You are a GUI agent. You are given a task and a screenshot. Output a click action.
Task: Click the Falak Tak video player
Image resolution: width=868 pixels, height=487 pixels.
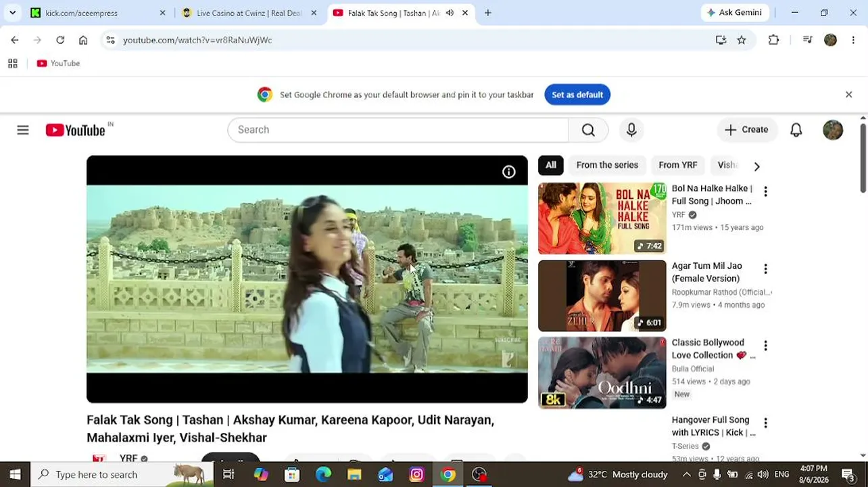(x=307, y=279)
